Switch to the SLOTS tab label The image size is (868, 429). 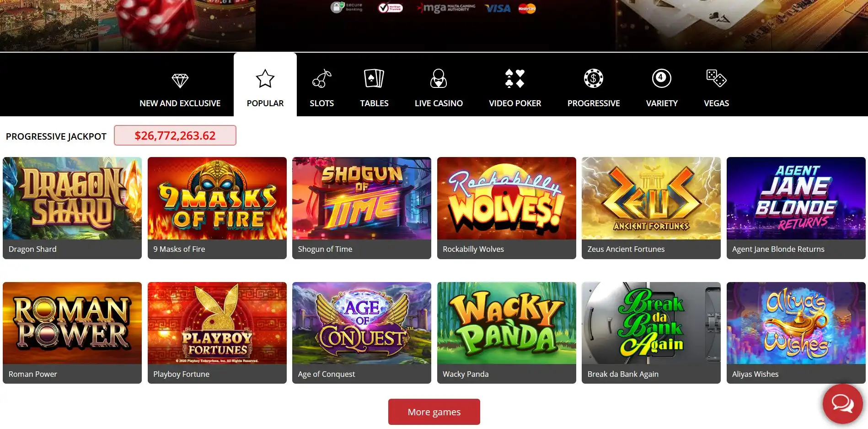tap(322, 103)
